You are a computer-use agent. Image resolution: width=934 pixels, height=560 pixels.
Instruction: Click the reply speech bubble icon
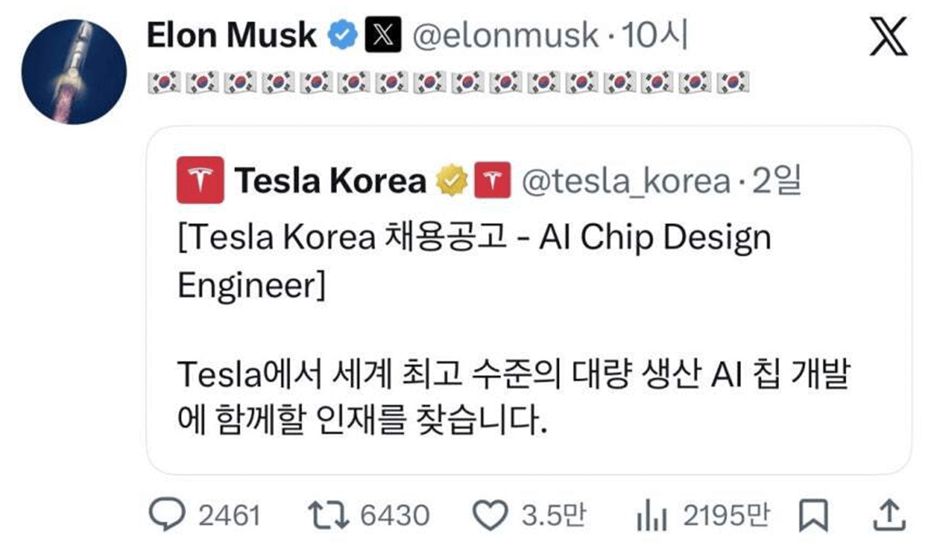(x=166, y=515)
